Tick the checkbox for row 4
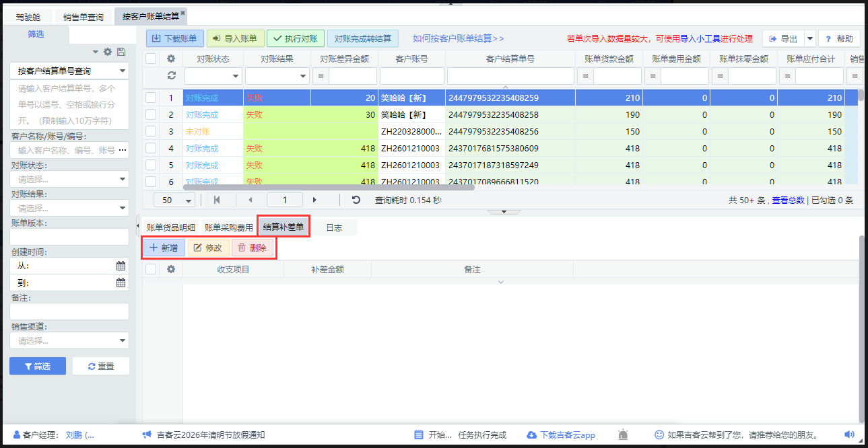The image size is (868, 448). point(151,148)
